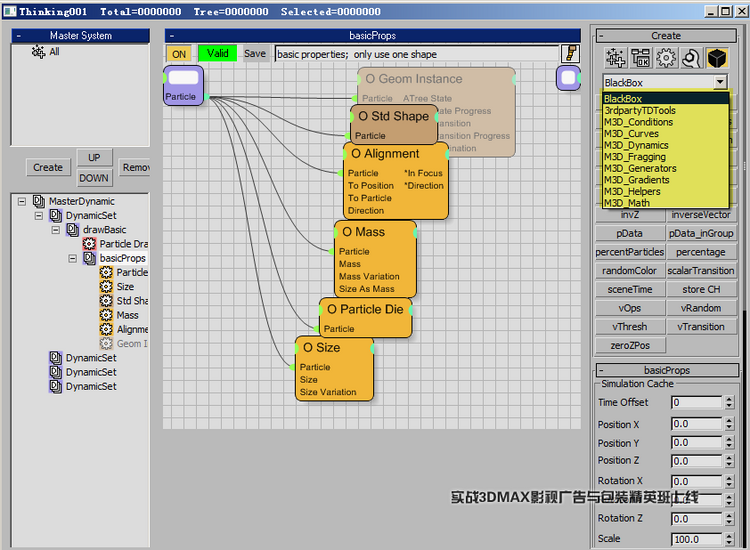Toggle the ON button for basicProps
The height and width of the screenshot is (550, 750).
179,54
